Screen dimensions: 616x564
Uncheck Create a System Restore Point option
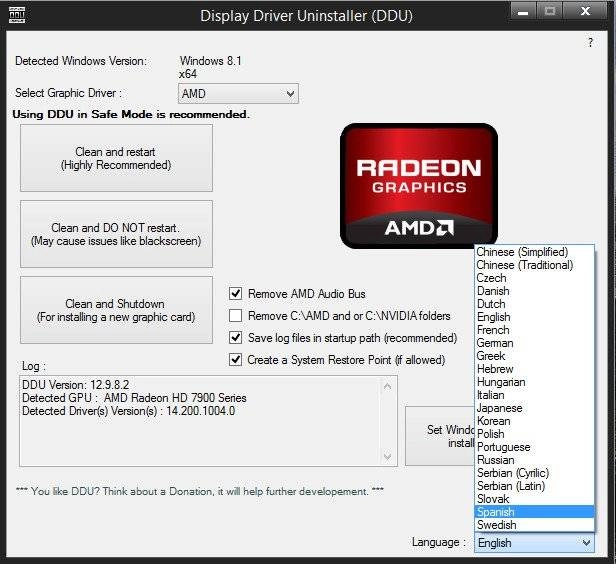coord(235,359)
